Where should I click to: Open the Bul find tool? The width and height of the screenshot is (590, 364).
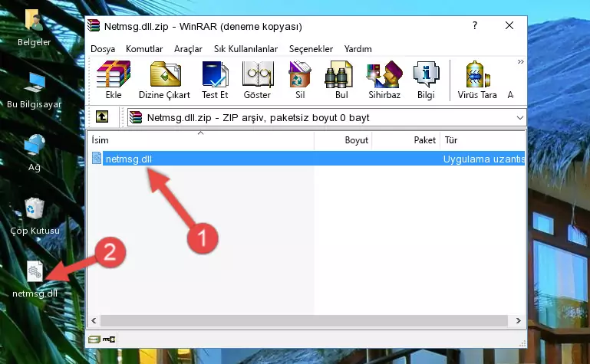[341, 80]
